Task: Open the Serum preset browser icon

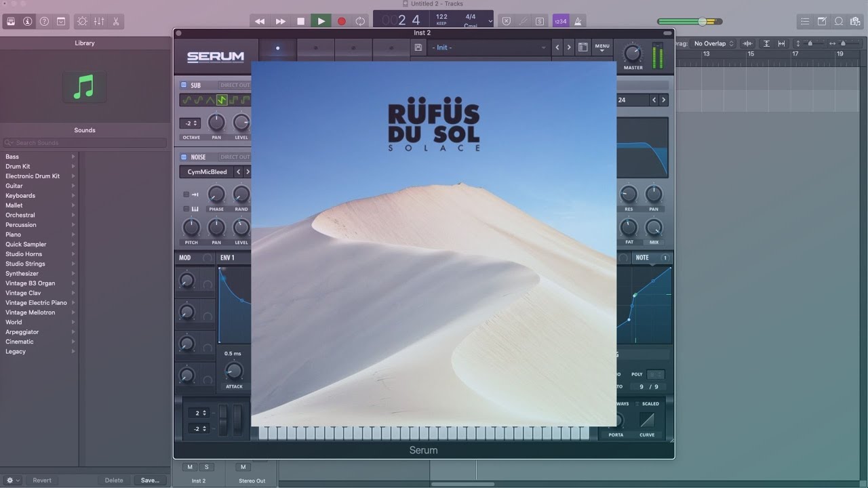Action: pos(583,47)
